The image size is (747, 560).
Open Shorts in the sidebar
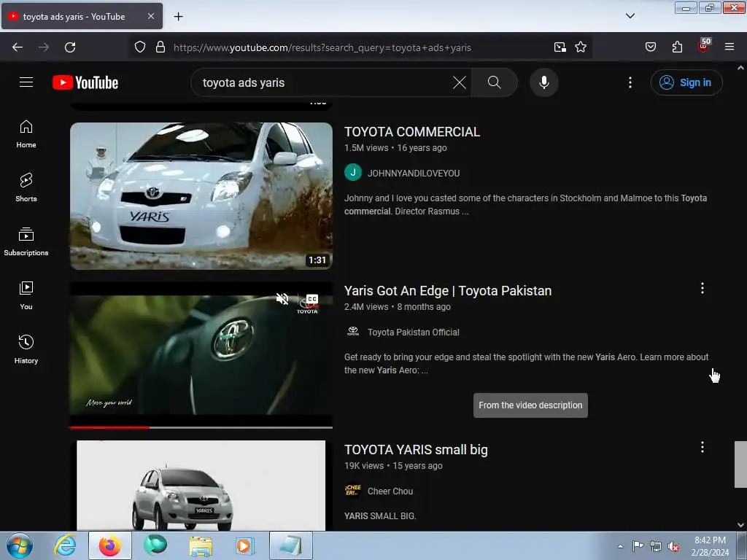click(26, 187)
